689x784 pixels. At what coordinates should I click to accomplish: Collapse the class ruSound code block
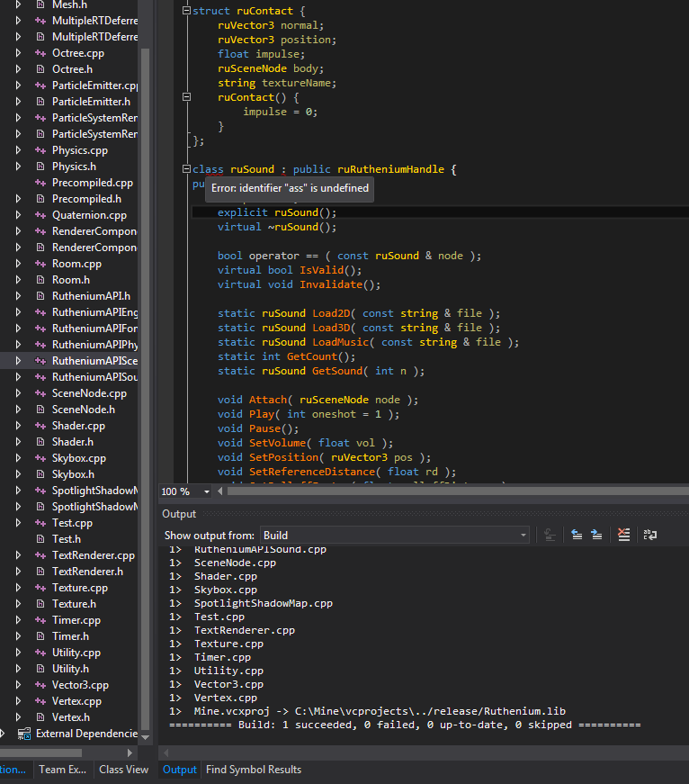tap(185, 169)
